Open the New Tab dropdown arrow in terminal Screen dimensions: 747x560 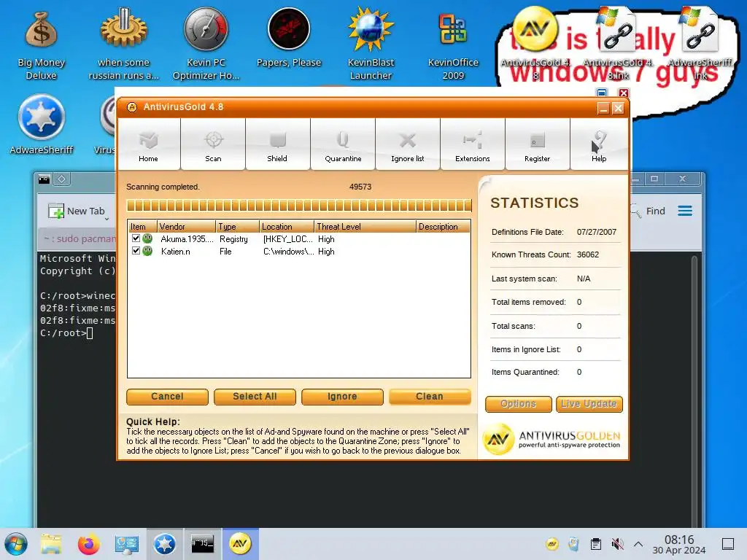107,219
